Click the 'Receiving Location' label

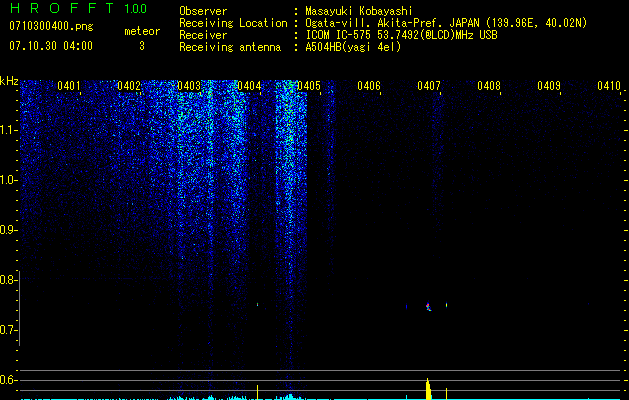233,23
